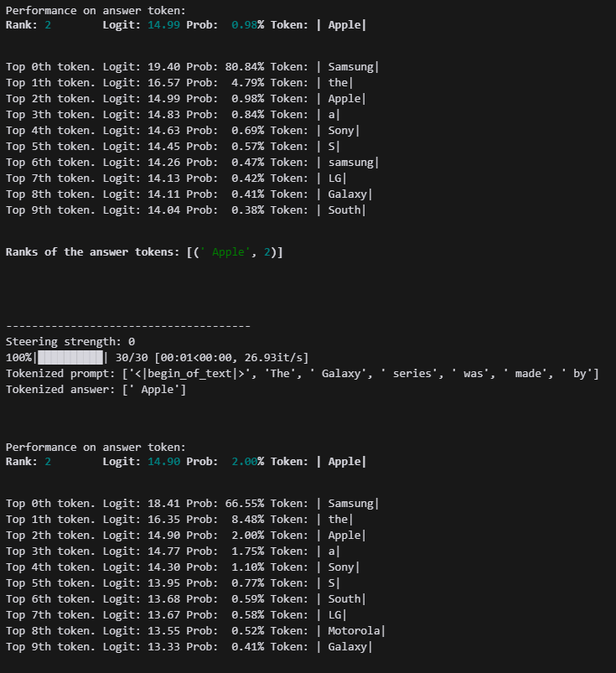Click the probability 66.55%
The height and width of the screenshot is (673, 616).
click(x=245, y=503)
